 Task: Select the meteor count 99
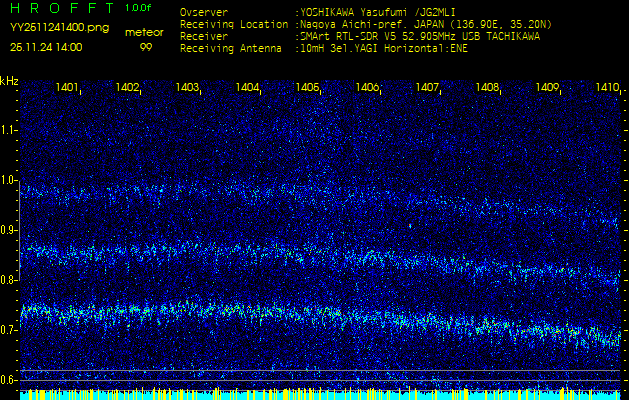click(x=146, y=46)
